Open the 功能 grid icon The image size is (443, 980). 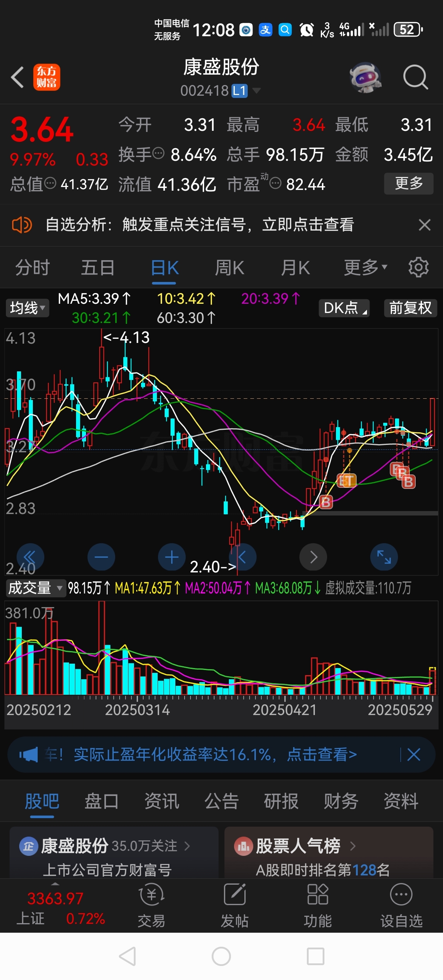(317, 894)
